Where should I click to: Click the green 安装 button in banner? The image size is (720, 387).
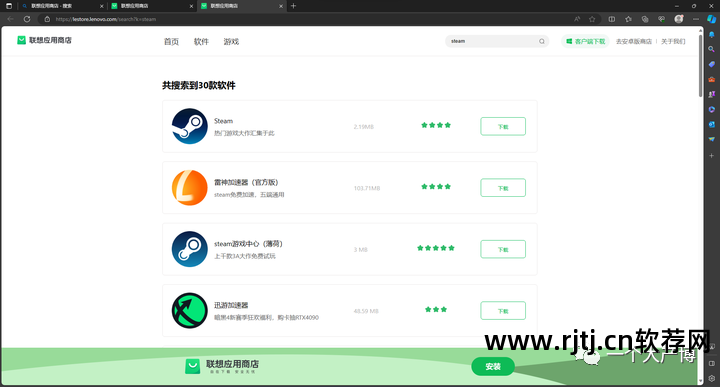point(493,366)
